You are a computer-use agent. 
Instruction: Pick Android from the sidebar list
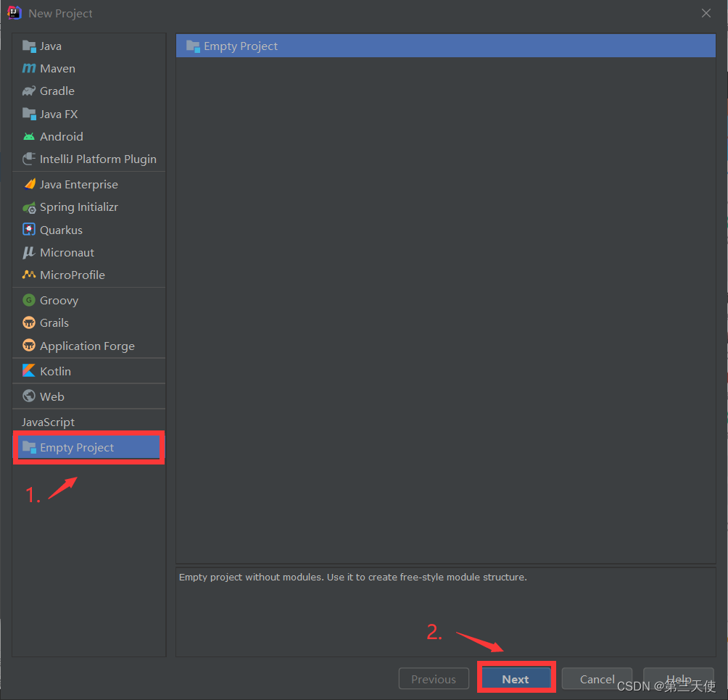[x=88, y=136]
